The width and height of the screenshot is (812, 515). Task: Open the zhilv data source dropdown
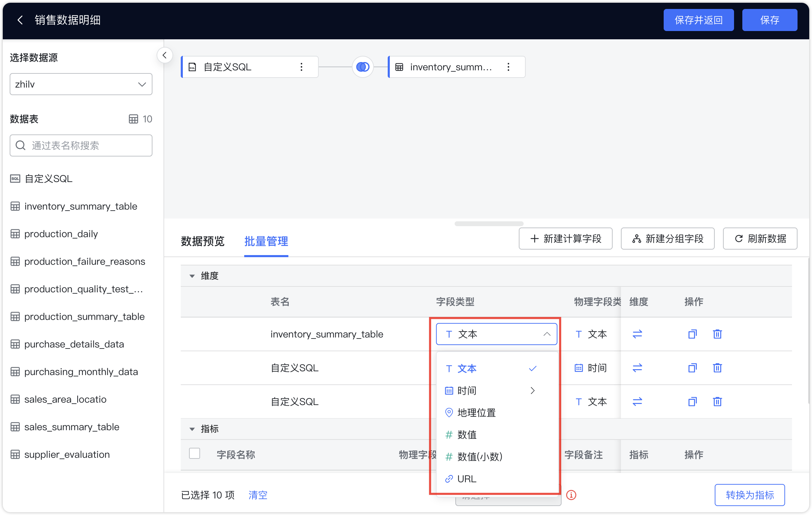[81, 84]
